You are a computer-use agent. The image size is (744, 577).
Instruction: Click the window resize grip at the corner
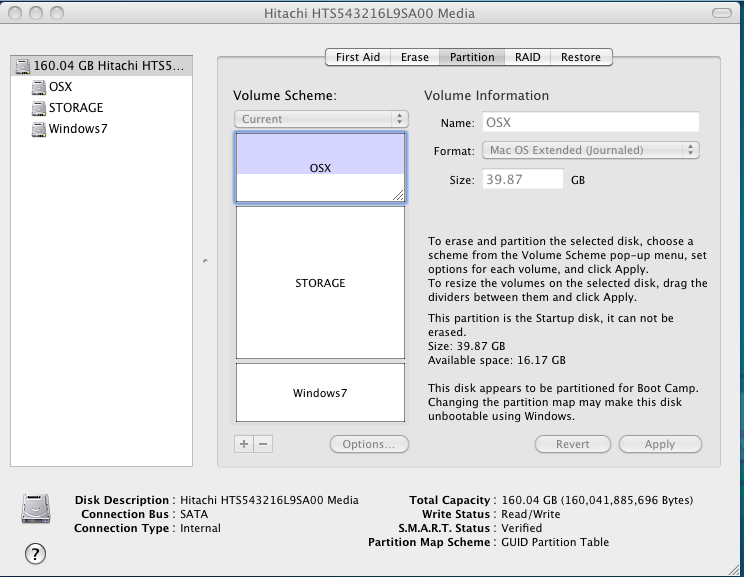coord(734,568)
